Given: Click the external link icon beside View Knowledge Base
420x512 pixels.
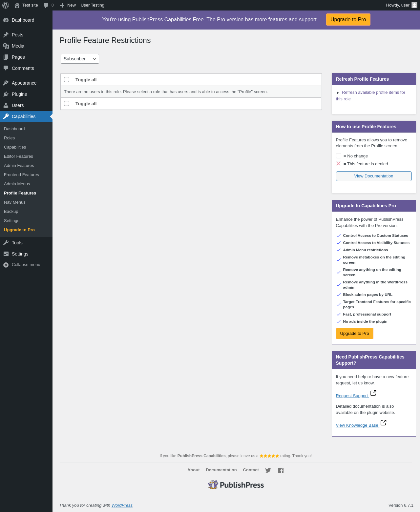Looking at the screenshot, I should [384, 422].
